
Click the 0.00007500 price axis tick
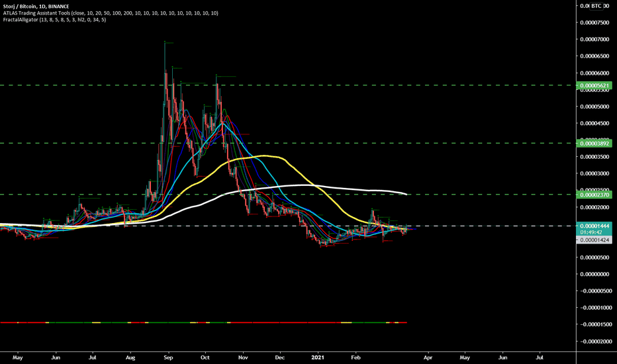[x=594, y=23]
